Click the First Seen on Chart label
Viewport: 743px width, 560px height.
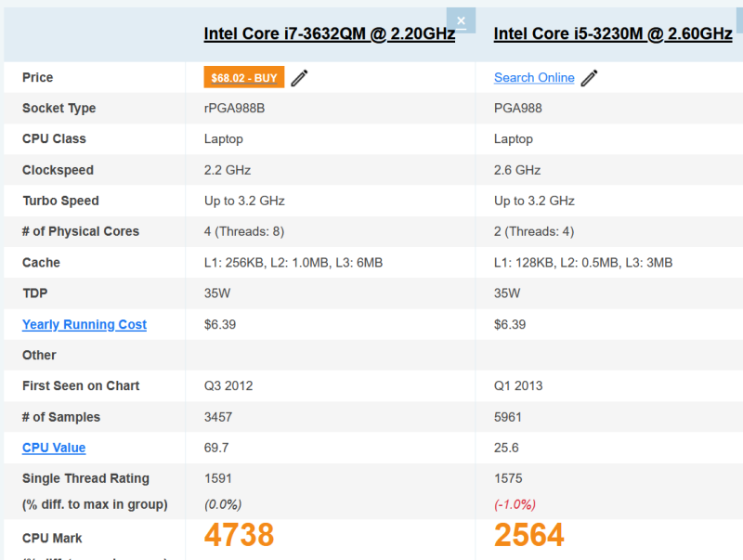(81, 385)
